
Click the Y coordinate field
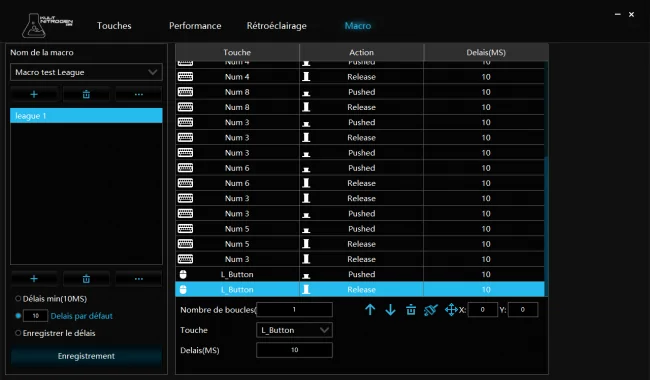[x=523, y=310]
